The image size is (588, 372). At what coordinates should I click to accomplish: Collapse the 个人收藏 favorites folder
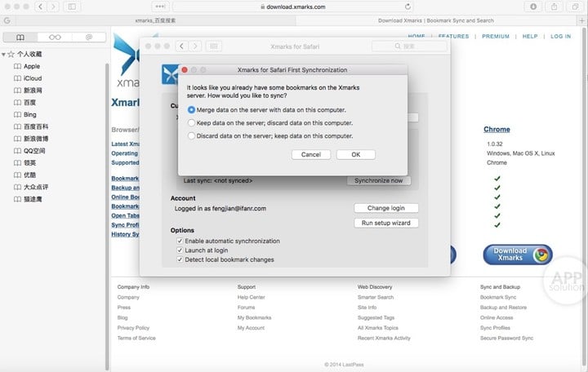coord(3,55)
